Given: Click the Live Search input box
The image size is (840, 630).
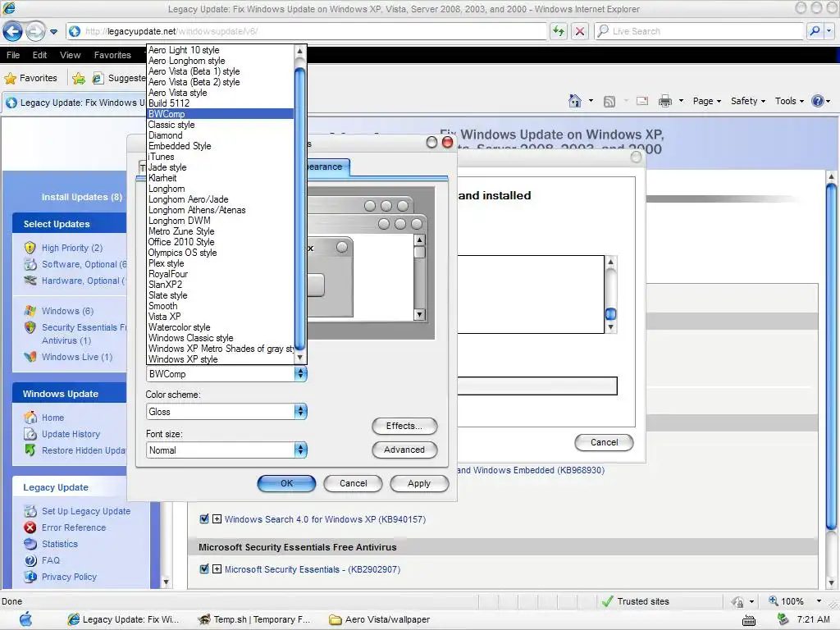Looking at the screenshot, I should (701, 31).
